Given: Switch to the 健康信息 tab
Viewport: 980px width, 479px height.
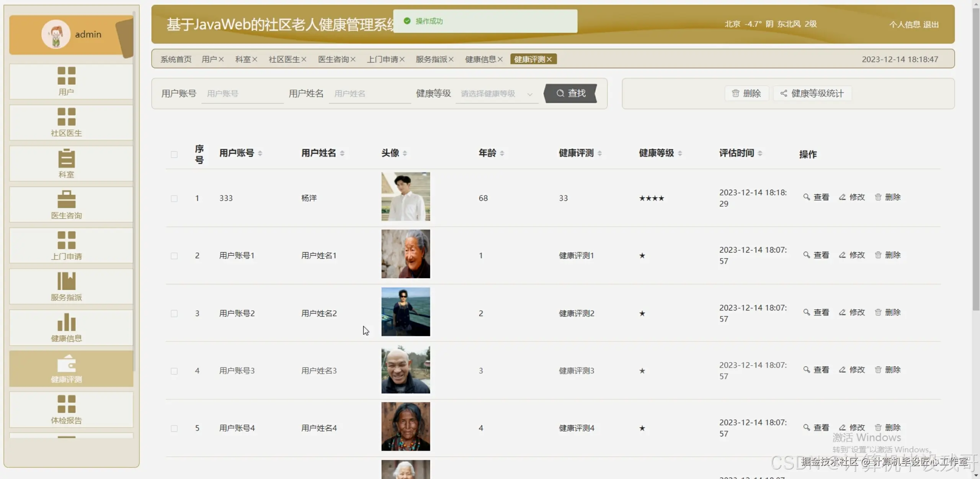Looking at the screenshot, I should 480,59.
